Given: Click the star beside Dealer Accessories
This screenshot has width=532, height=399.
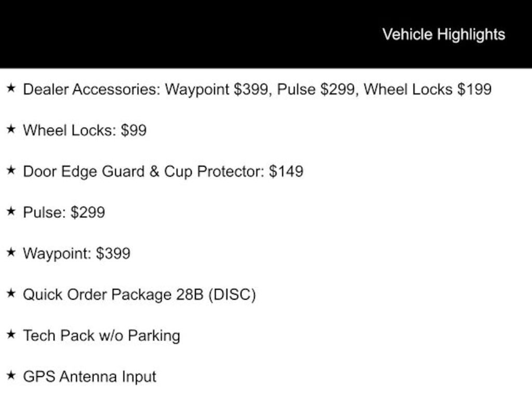Looking at the screenshot, I should coord(11,88).
